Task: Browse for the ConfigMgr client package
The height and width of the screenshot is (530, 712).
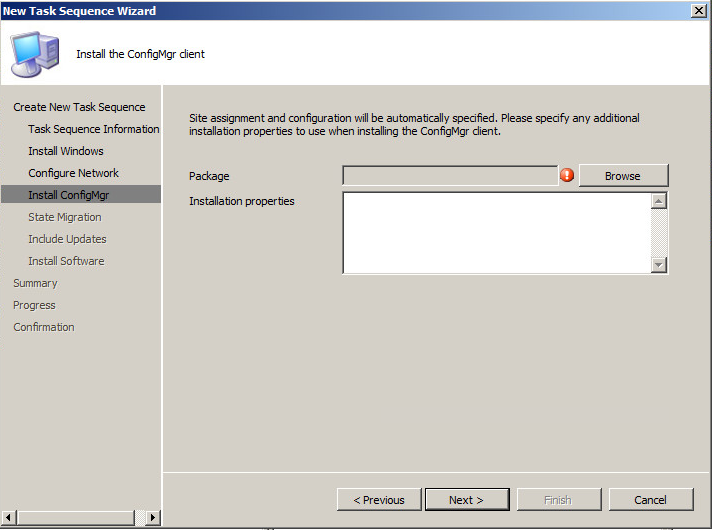Action: tap(623, 176)
